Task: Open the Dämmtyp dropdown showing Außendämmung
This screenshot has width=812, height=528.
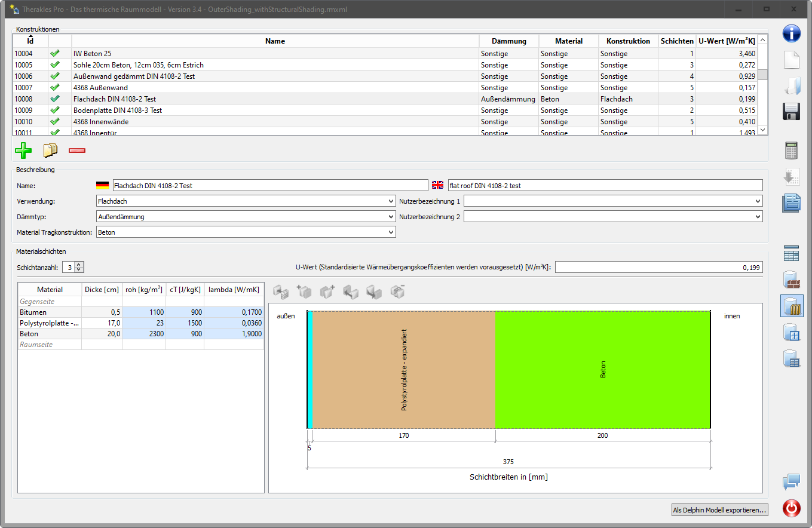Action: [246, 217]
